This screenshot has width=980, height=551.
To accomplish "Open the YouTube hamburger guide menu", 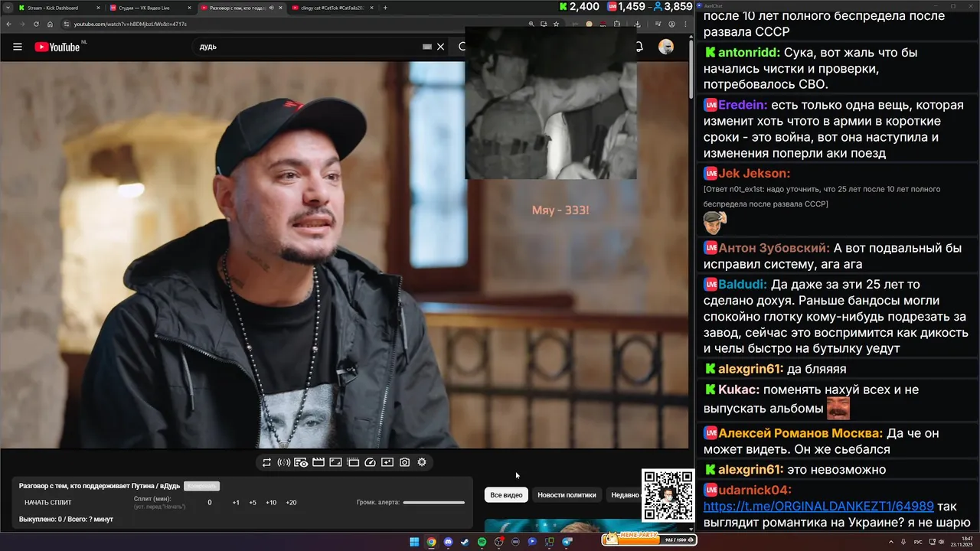I will point(17,47).
